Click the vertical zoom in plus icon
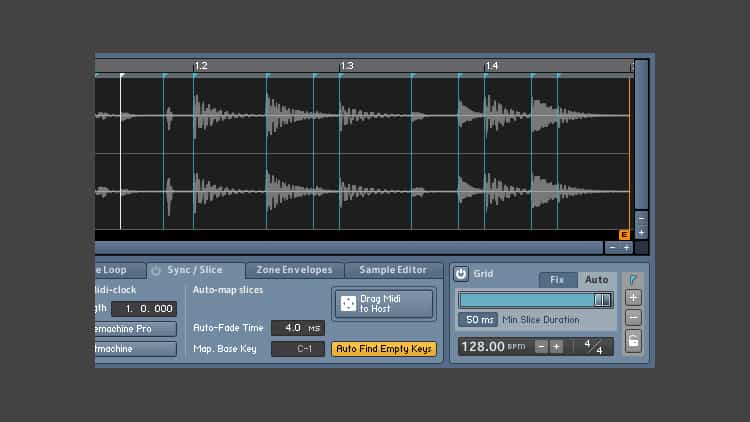Viewport: 750px width, 422px height. (x=642, y=233)
